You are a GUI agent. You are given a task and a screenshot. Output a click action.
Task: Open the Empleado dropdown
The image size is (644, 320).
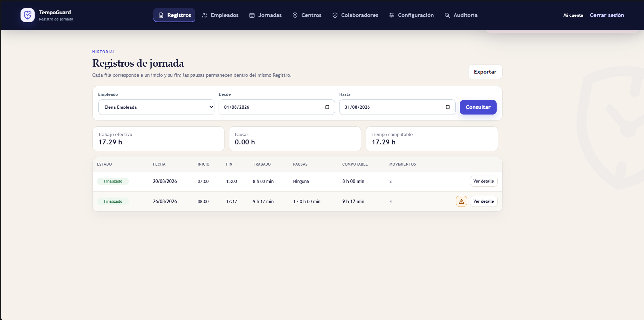156,107
